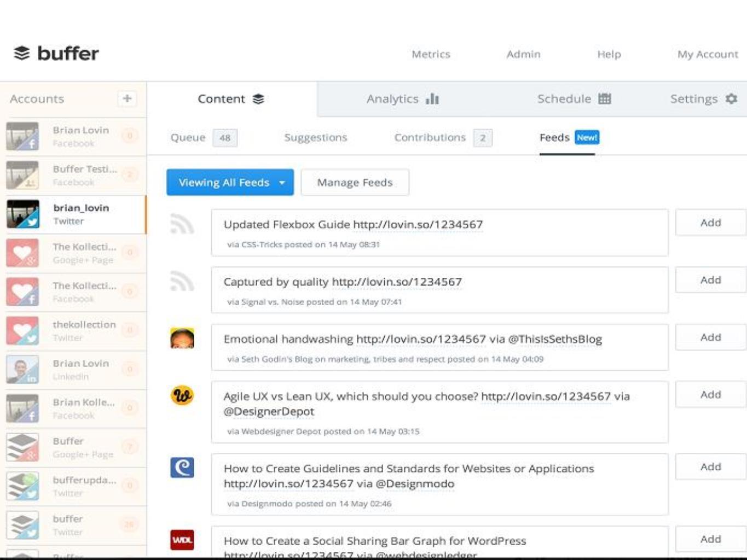
Task: Open My Account in top navigation
Action: pyautogui.click(x=708, y=54)
